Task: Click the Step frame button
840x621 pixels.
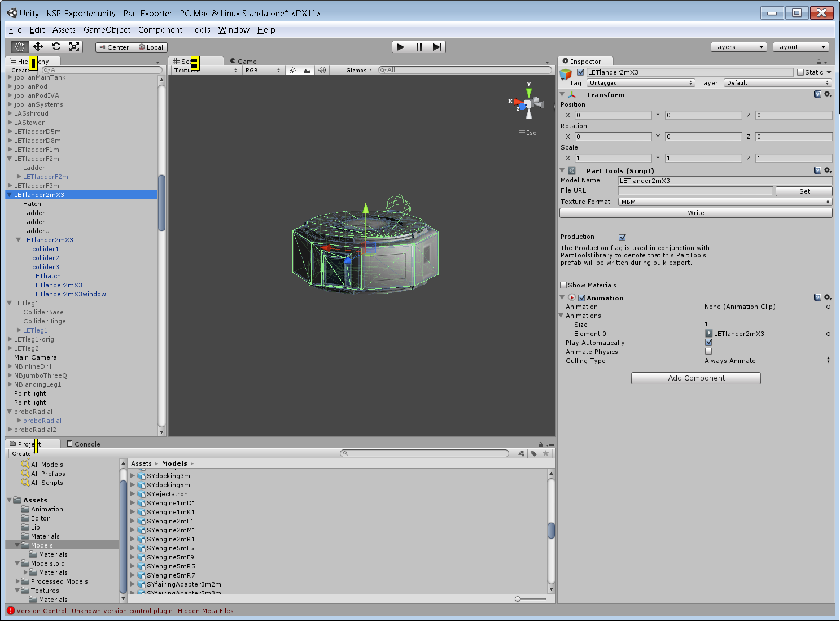Action: pyautogui.click(x=437, y=47)
